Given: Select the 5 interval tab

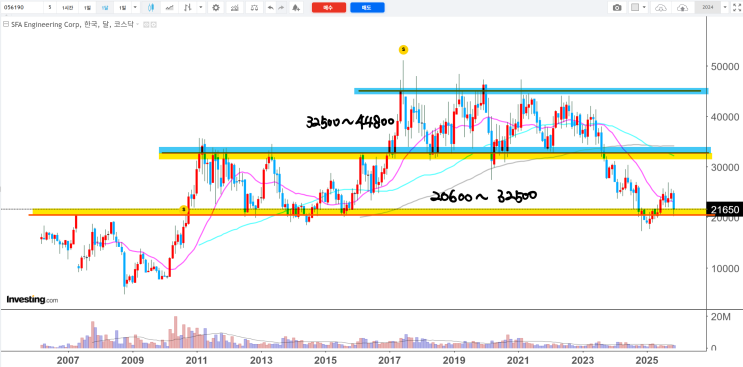Looking at the screenshot, I should (x=50, y=8).
